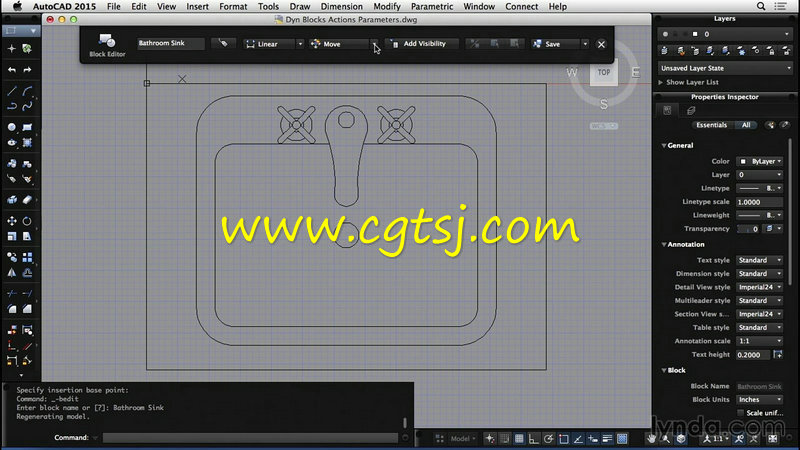This screenshot has height=450, width=800.
Task: Select the Move tool in left toolbar
Action: click(12, 221)
